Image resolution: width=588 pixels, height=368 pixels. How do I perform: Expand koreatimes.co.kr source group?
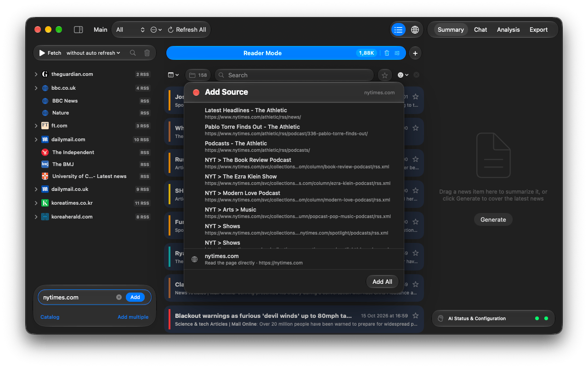[x=36, y=203]
